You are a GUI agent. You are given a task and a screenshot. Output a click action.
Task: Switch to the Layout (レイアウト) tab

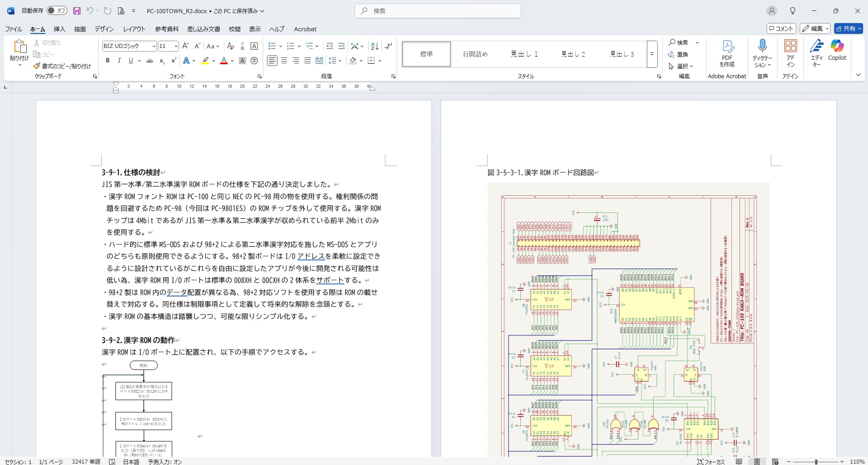134,29
